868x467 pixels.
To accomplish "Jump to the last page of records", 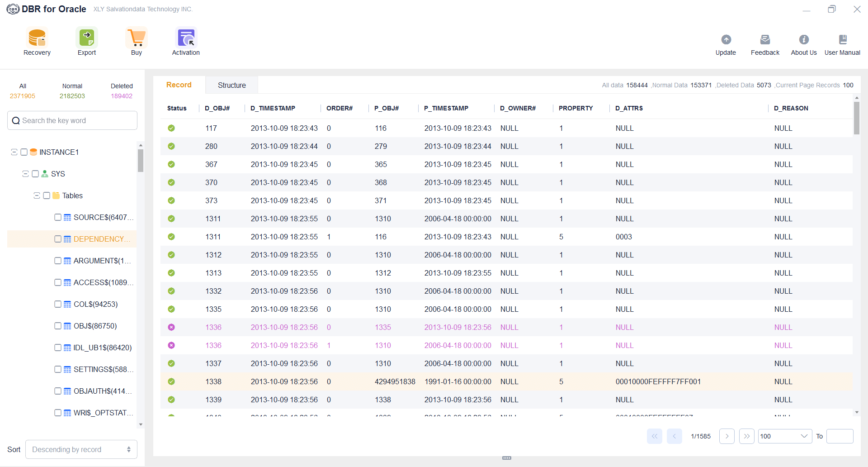I will (746, 436).
